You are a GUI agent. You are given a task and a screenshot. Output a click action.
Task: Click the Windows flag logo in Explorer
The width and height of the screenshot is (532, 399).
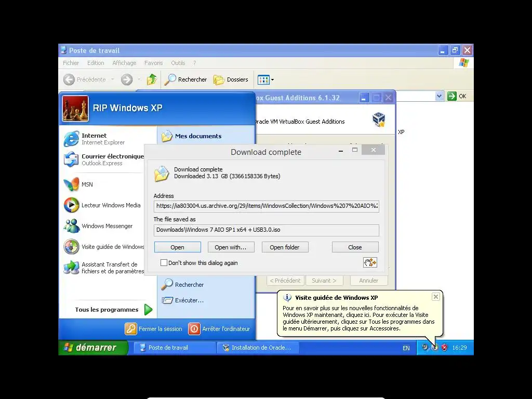click(x=463, y=63)
